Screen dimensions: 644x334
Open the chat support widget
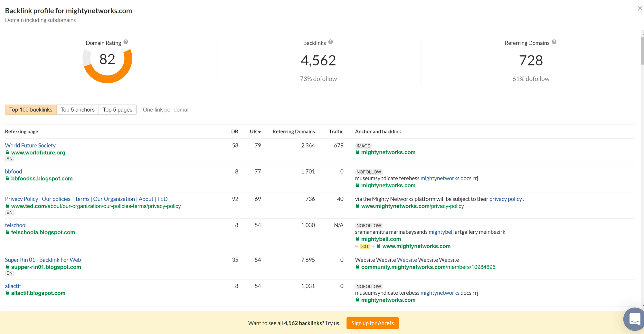(x=634, y=319)
